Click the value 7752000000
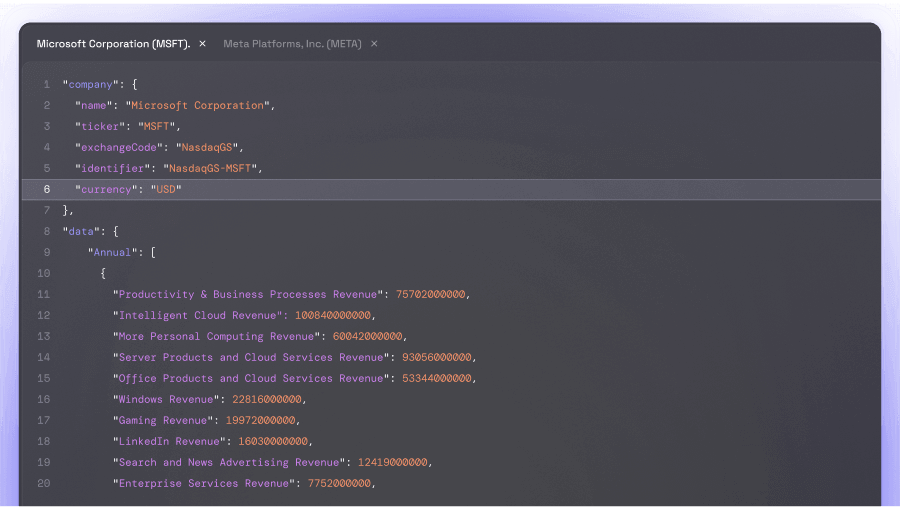The width and height of the screenshot is (900, 507). click(339, 483)
